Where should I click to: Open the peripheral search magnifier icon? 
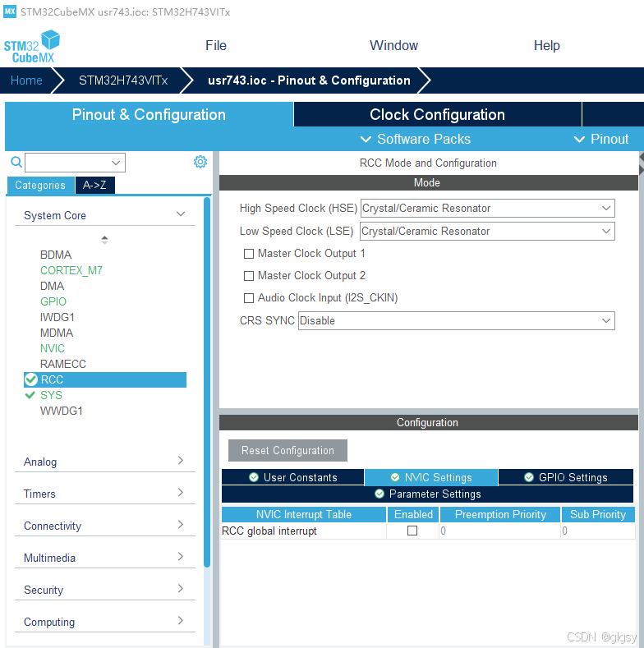(16, 162)
